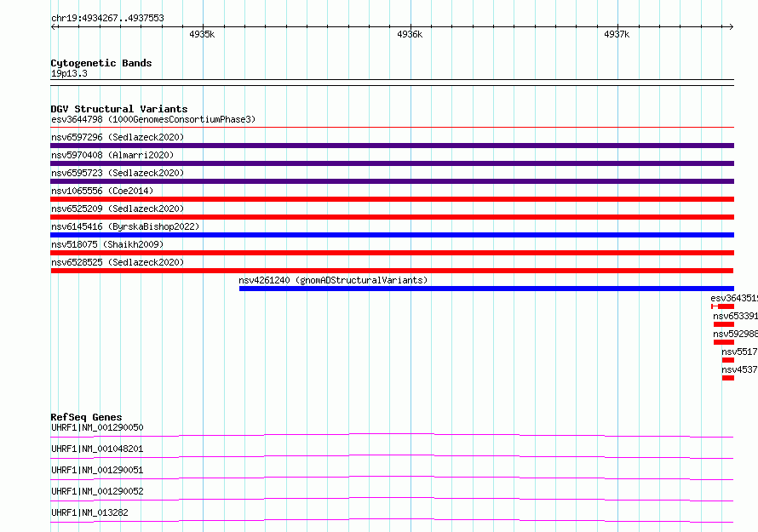The image size is (758, 532).
Task: Click the right arrow of the ruler
Action: coord(731,27)
